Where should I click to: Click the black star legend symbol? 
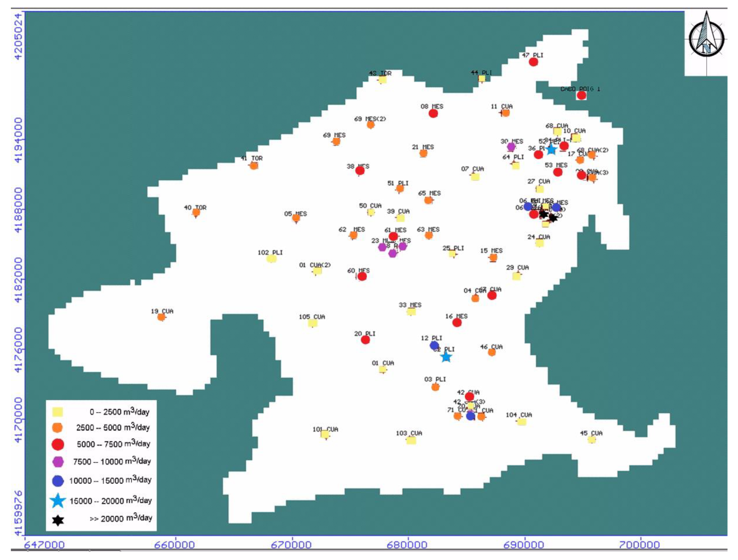pos(58,520)
